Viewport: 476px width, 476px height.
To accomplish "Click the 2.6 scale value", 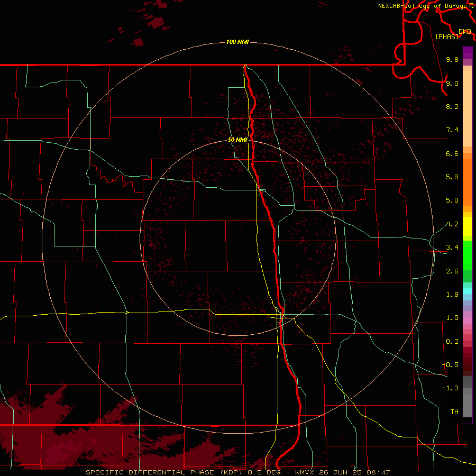I will (452, 271).
